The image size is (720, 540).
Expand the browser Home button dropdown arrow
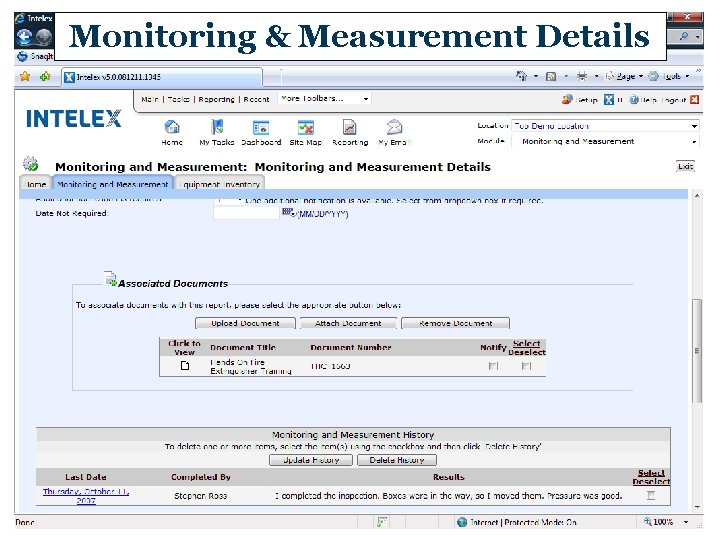pos(536,76)
